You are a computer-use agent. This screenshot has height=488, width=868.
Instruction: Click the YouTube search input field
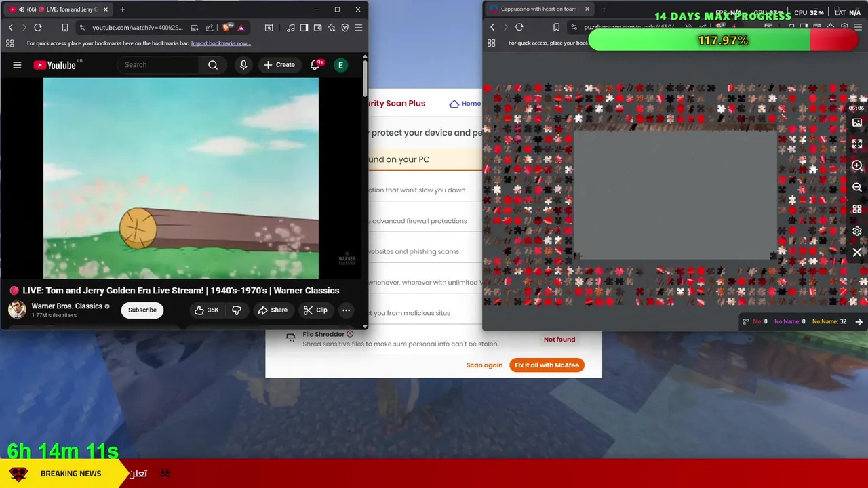tap(159, 65)
